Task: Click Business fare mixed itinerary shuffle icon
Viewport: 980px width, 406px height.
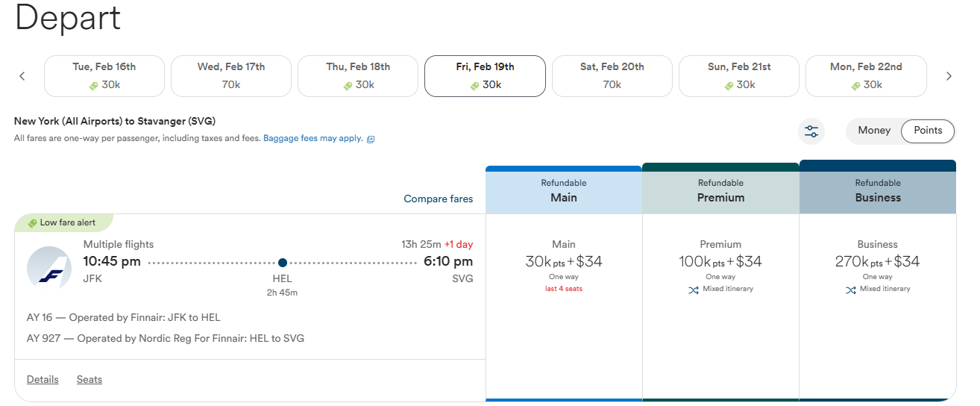Action: point(850,290)
